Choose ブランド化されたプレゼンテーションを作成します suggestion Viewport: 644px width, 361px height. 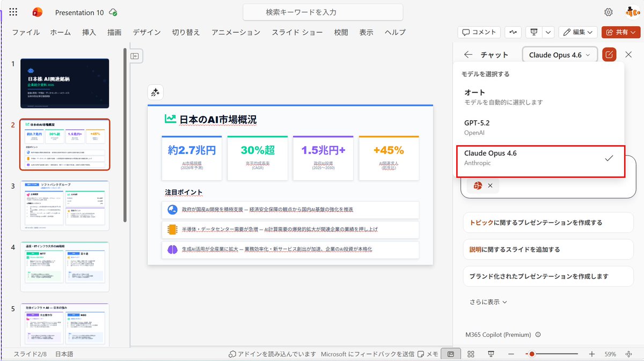click(x=548, y=276)
